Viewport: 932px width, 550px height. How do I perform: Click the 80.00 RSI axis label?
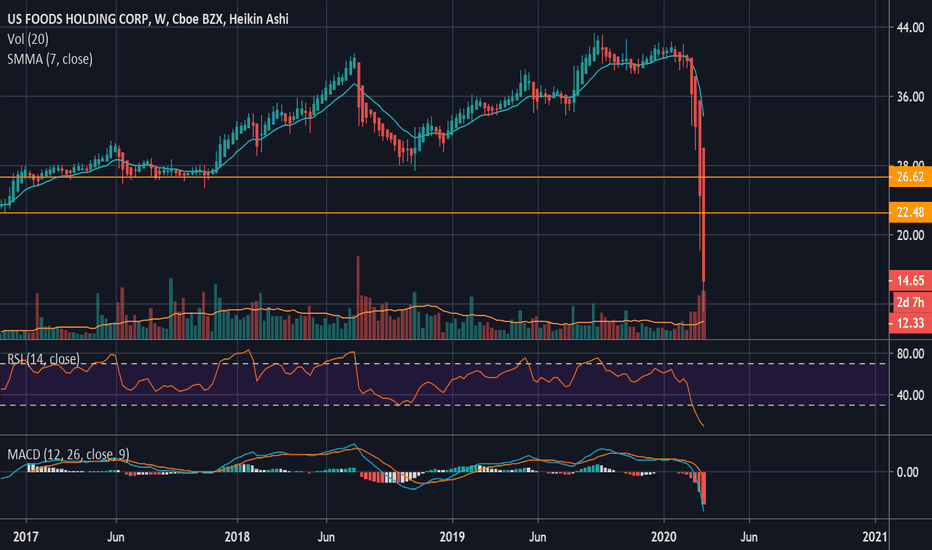[x=910, y=354]
